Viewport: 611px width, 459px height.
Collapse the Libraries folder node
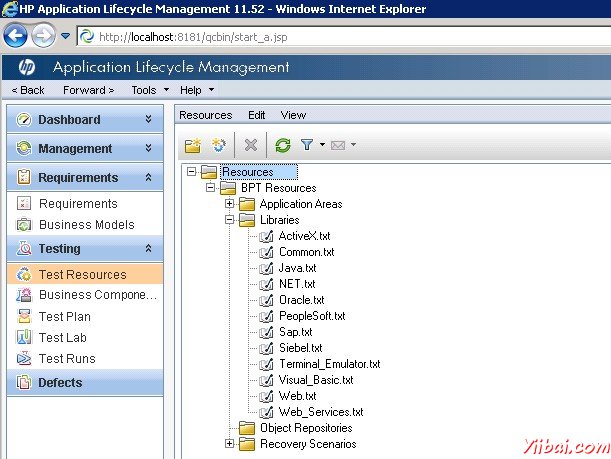(230, 220)
